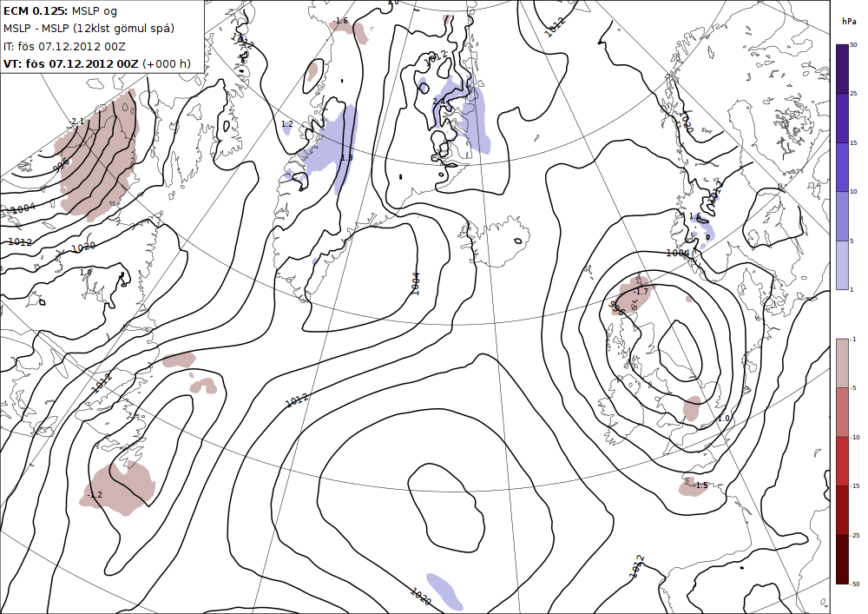
Task: Click the '-1.5' value on the pink patch
Action: coord(700,485)
